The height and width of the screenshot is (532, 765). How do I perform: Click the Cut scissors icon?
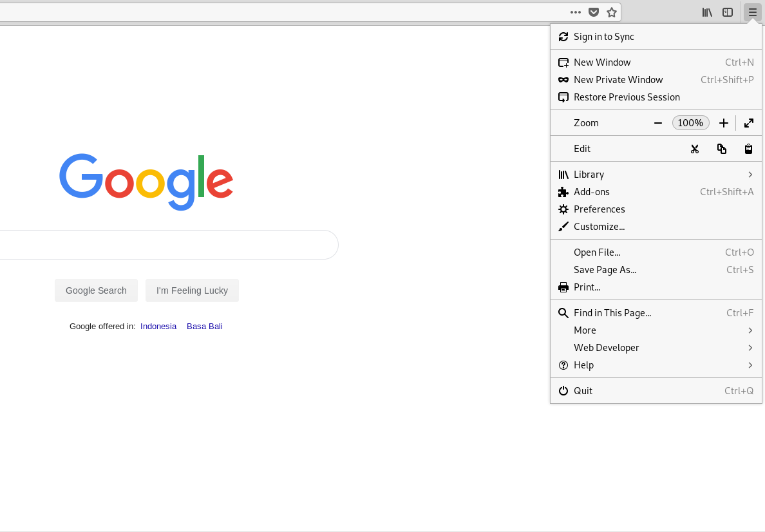coord(695,149)
